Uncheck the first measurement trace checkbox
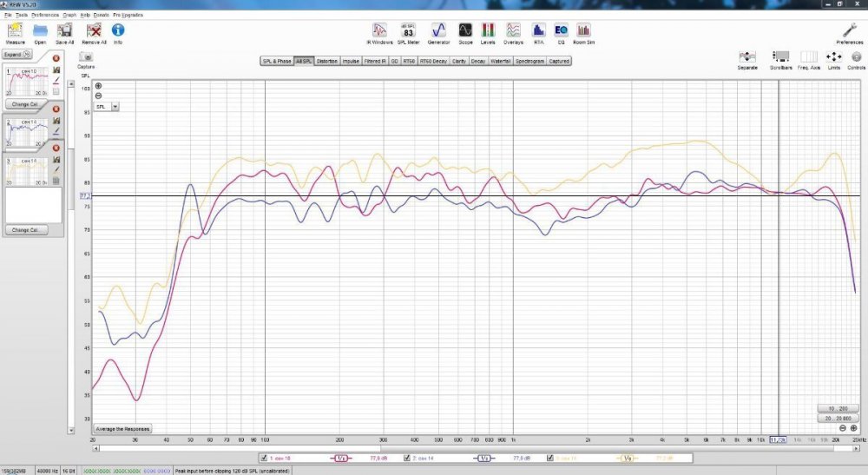Image resolution: width=868 pixels, height=475 pixels. coord(264,458)
